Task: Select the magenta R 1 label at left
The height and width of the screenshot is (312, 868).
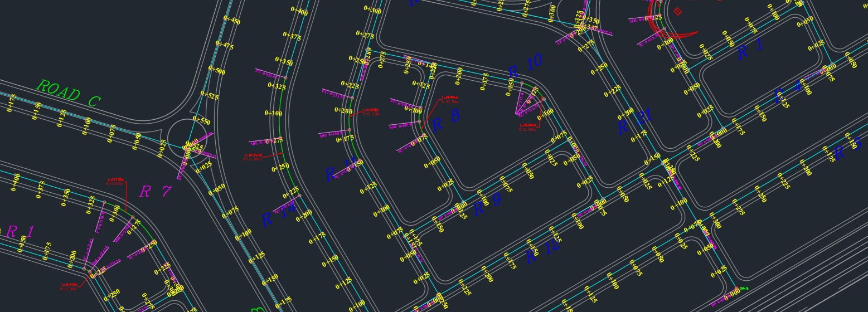Action: click(x=19, y=232)
